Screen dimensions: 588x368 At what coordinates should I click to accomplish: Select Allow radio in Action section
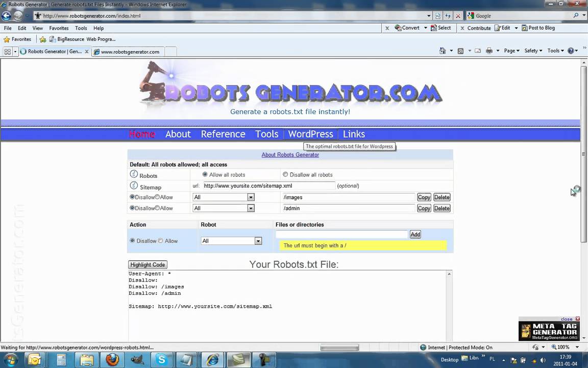coord(160,240)
